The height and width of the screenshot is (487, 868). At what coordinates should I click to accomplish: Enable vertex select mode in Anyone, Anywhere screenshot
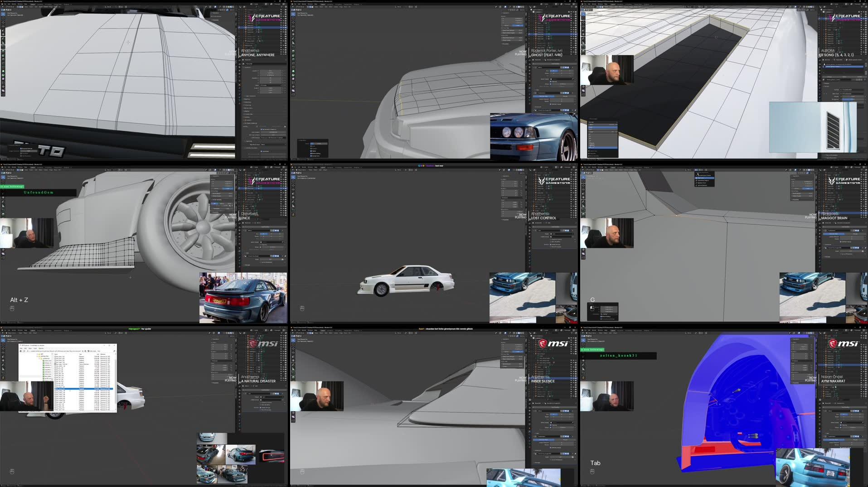pyautogui.click(x=18, y=7)
